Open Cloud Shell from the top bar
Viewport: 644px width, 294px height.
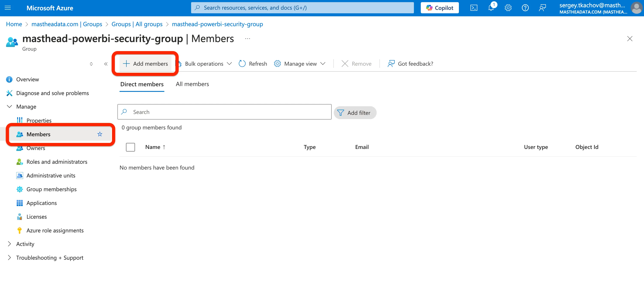(x=474, y=8)
